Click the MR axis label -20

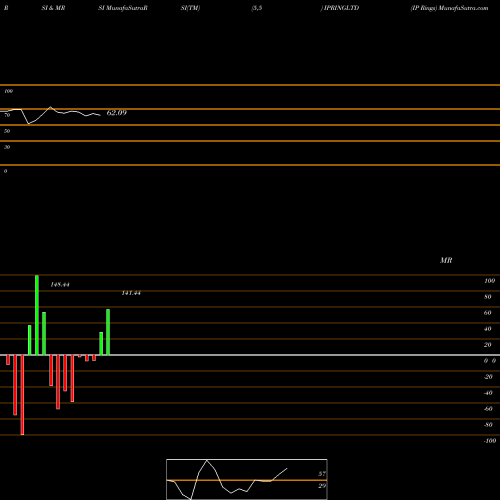[488, 377]
